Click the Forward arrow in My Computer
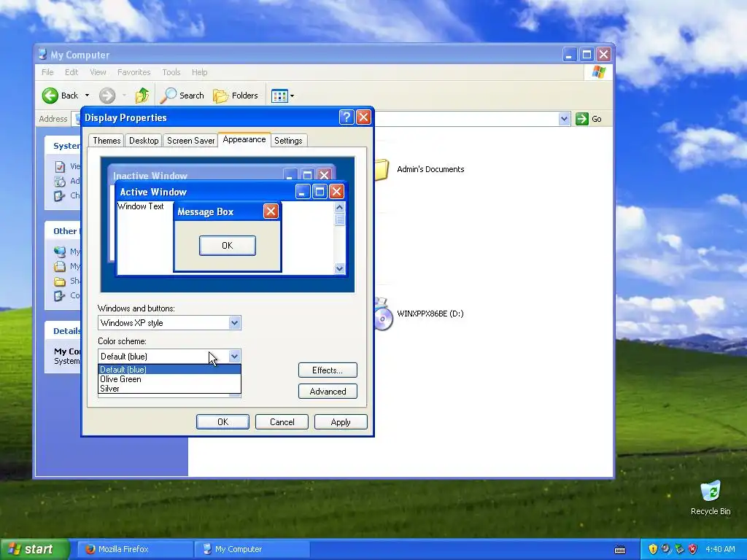This screenshot has width=747, height=560. (x=107, y=96)
